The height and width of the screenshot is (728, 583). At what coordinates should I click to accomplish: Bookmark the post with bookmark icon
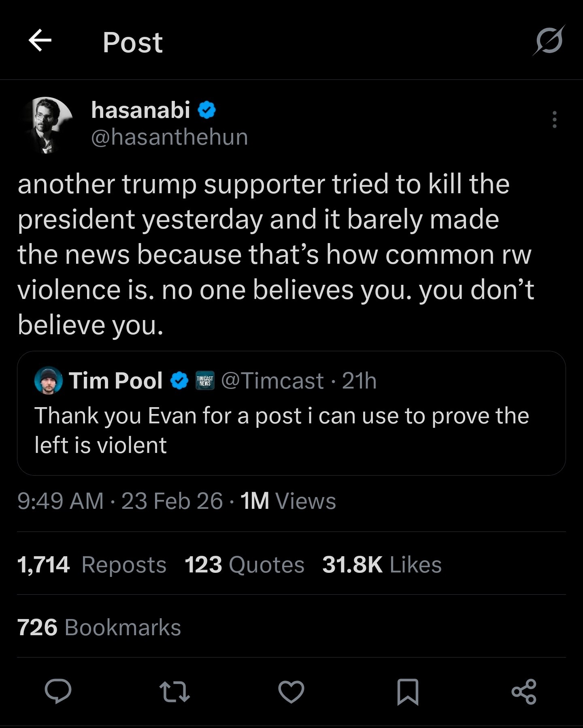[408, 692]
